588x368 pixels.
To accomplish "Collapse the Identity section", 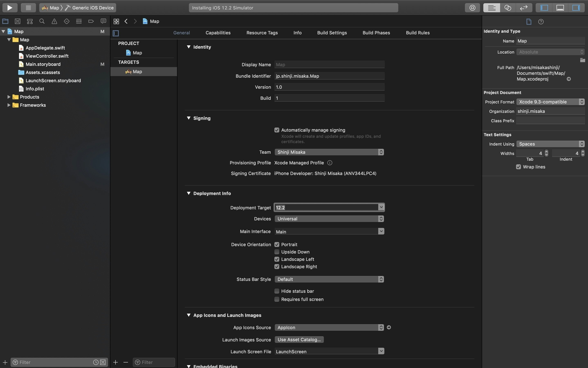I will point(188,47).
